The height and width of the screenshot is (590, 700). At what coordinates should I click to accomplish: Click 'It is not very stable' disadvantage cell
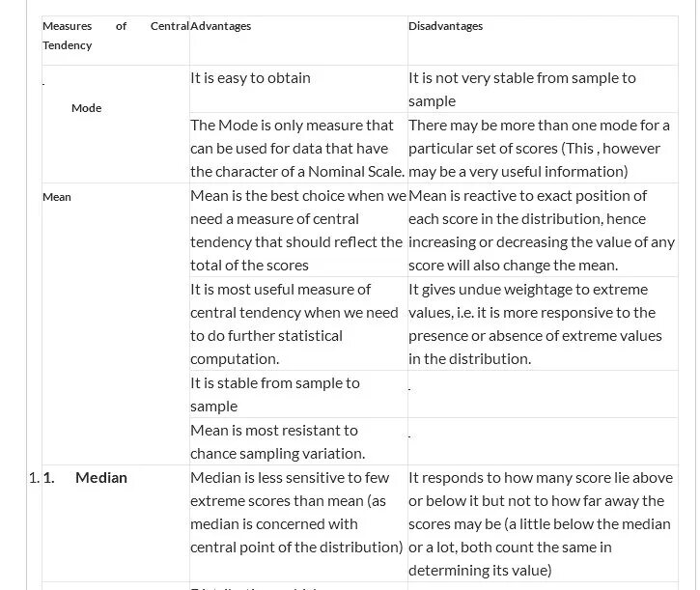pyautogui.click(x=521, y=89)
